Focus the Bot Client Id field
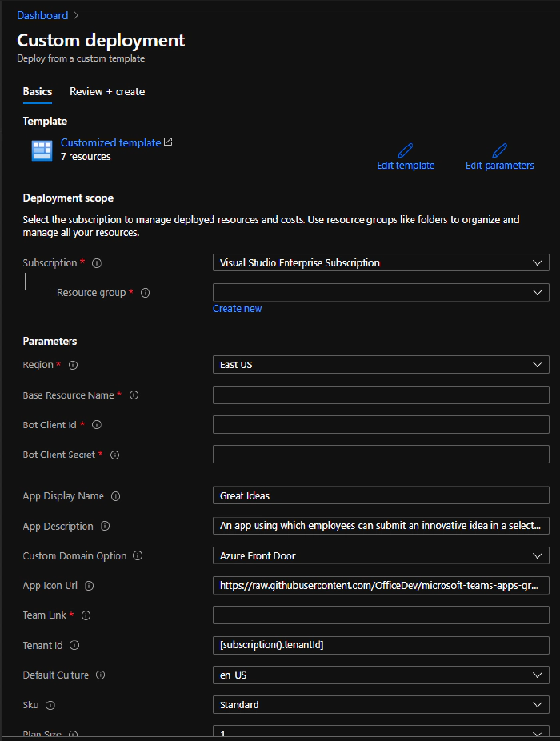Viewport: 560px width, 741px height. pyautogui.click(x=381, y=424)
